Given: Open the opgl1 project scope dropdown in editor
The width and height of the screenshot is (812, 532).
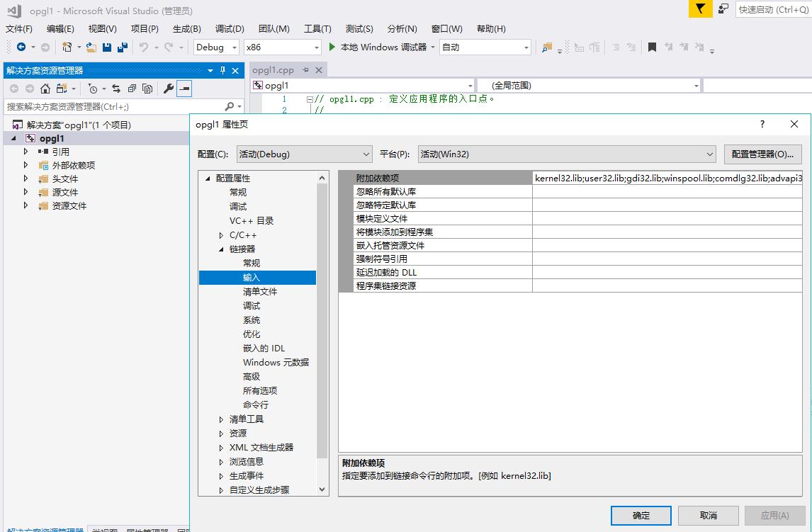Looking at the screenshot, I should 363,86.
